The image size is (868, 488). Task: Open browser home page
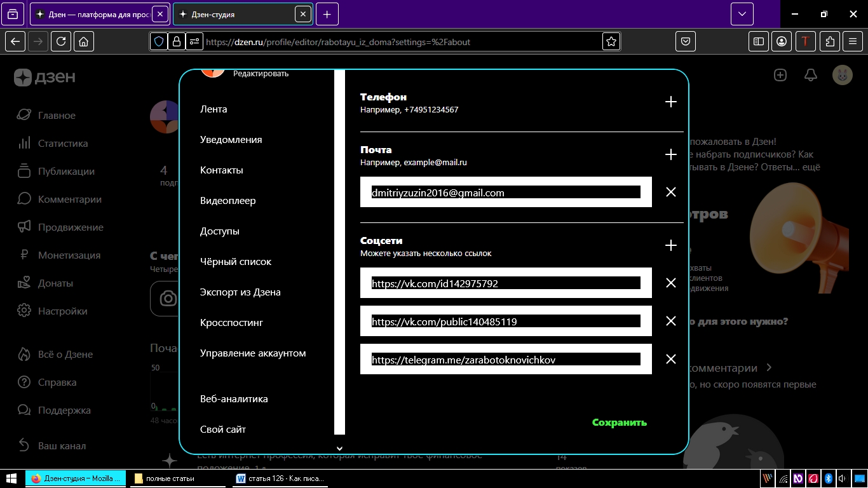point(84,42)
